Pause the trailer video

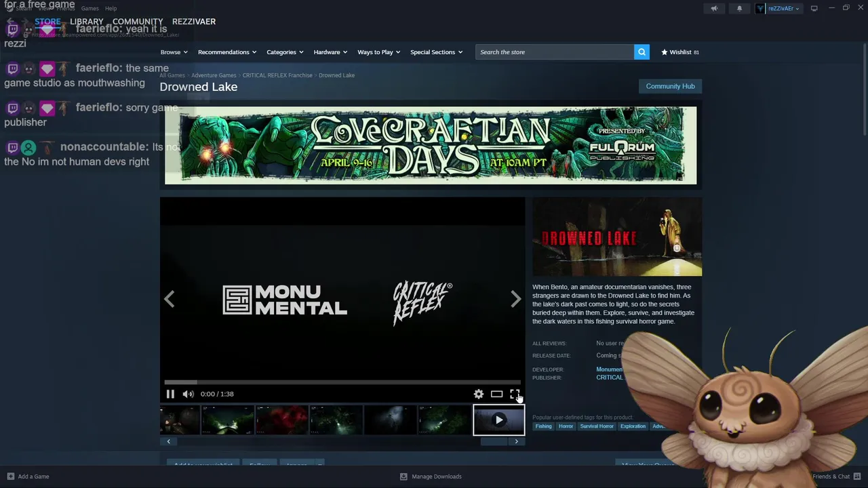(170, 394)
